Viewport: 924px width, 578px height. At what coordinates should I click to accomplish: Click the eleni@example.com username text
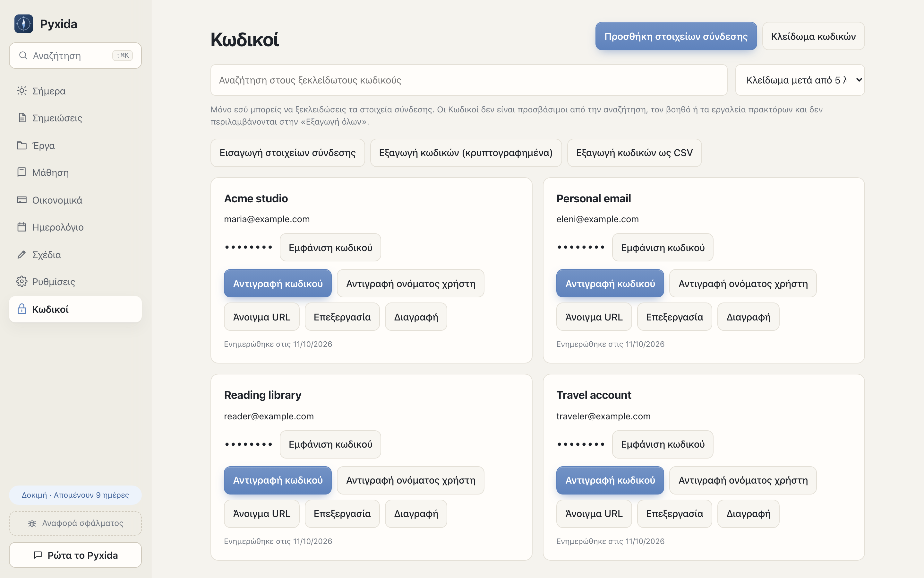point(597,219)
